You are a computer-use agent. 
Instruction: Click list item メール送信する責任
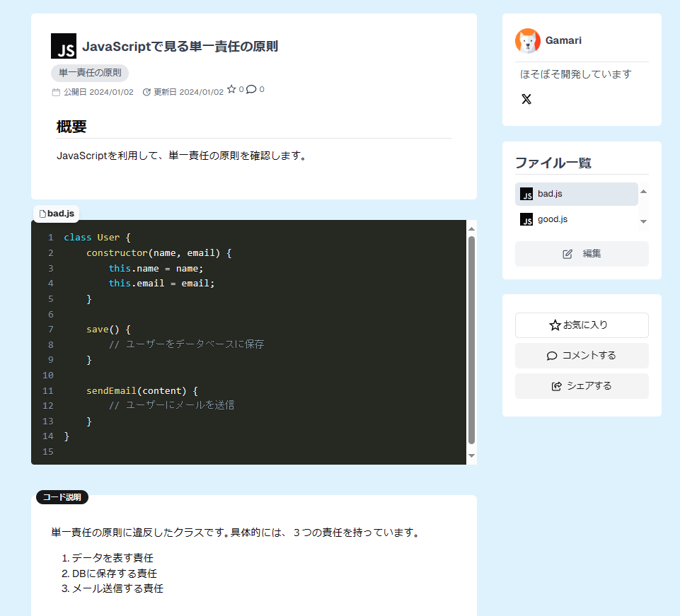pyautogui.click(x=117, y=588)
